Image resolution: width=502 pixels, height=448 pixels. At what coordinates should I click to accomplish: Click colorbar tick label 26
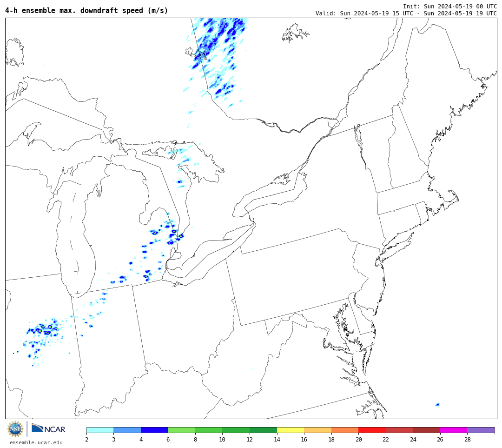click(440, 439)
